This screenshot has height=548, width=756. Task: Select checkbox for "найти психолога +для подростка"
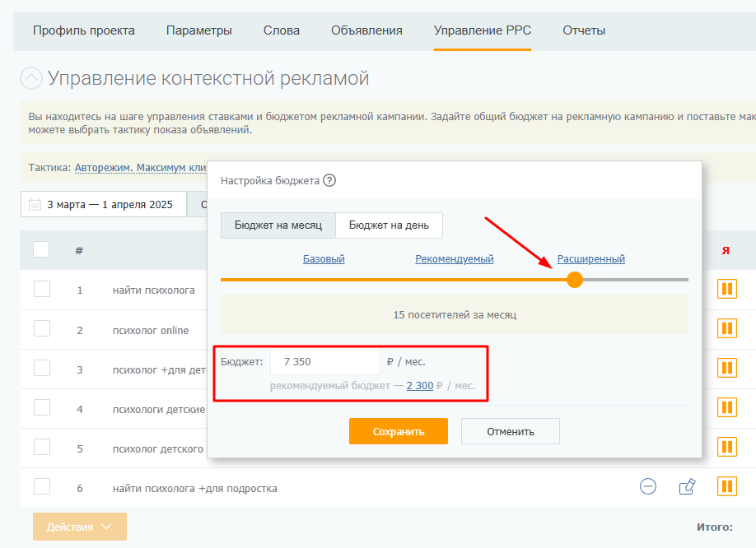(42, 486)
